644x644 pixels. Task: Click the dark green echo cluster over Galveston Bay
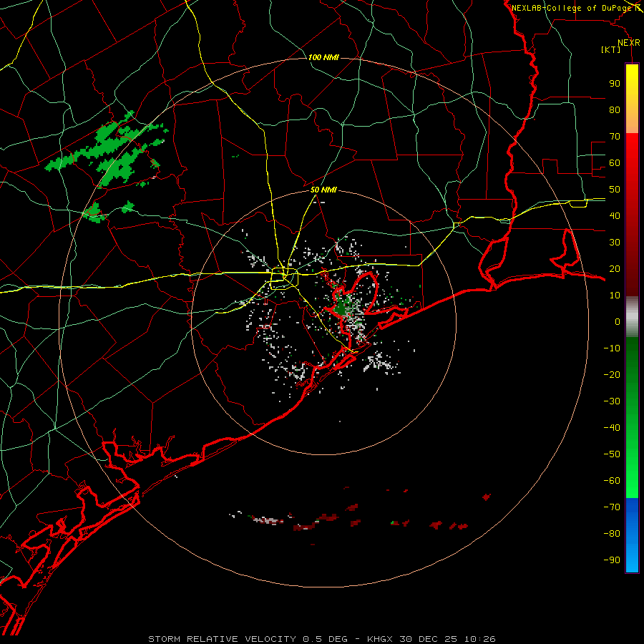[342, 306]
